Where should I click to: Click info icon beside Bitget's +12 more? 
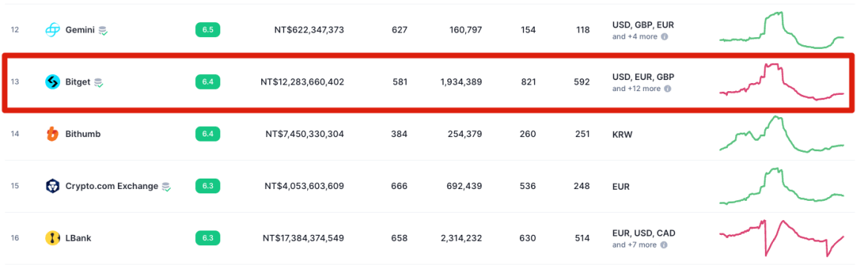[x=668, y=89]
